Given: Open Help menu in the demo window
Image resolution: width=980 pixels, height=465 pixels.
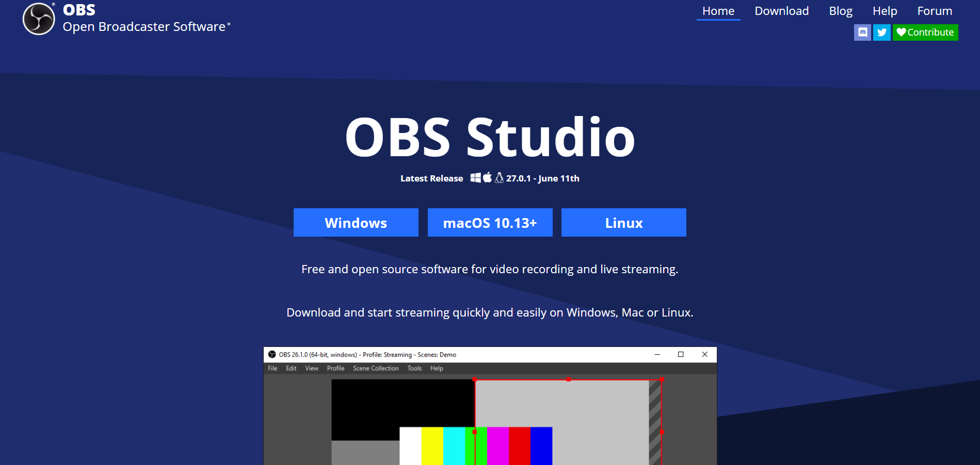Looking at the screenshot, I should pos(437,368).
